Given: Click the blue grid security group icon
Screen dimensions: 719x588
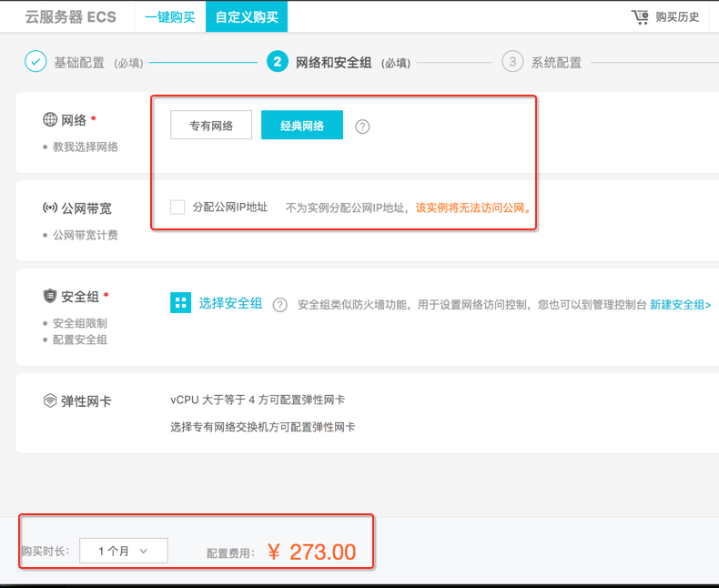Looking at the screenshot, I should 180,303.
